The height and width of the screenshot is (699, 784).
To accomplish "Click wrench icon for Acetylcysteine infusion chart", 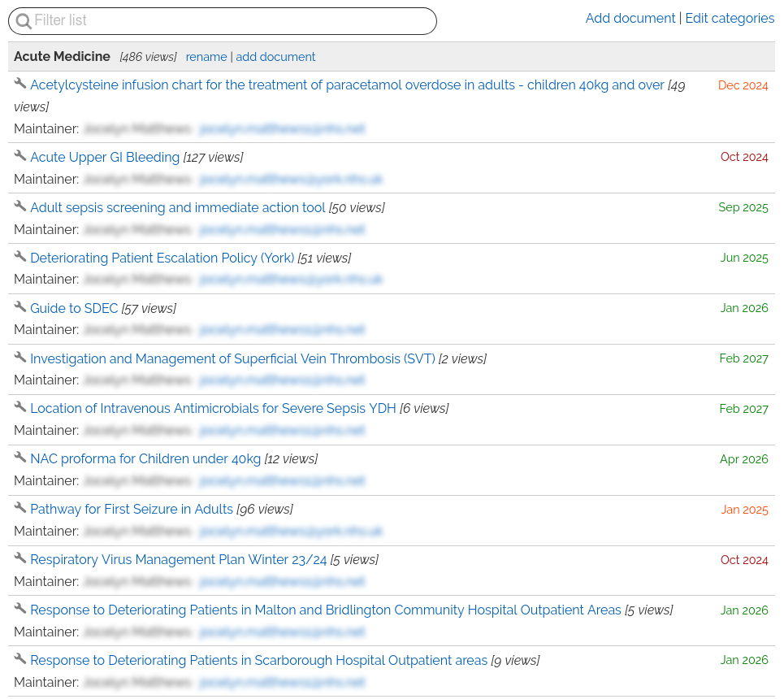I will pos(20,84).
